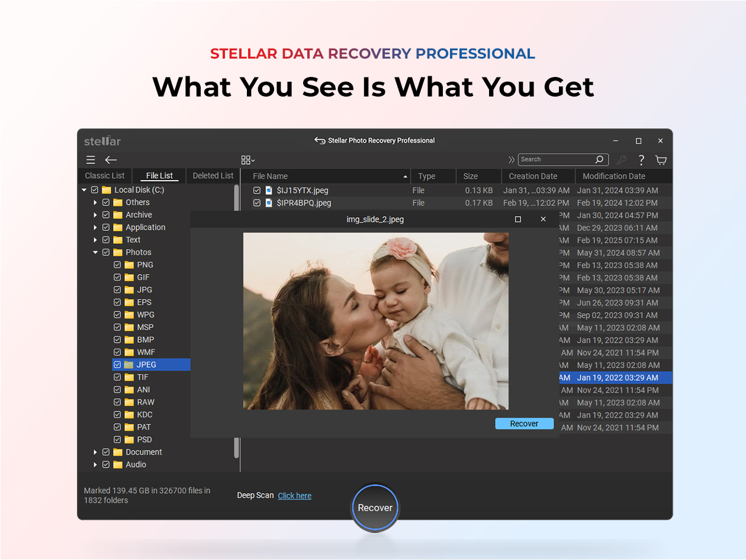Image resolution: width=746 pixels, height=560 pixels.
Task: Sort by the Modification Date column
Action: 624,176
